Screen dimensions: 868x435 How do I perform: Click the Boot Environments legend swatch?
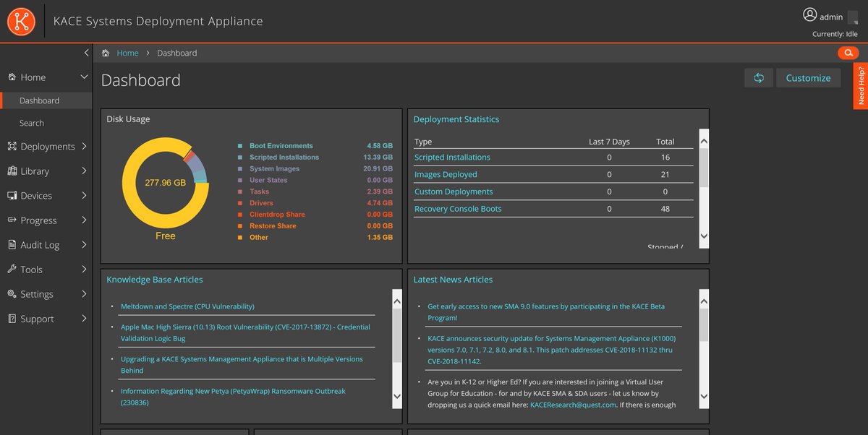[x=240, y=146]
